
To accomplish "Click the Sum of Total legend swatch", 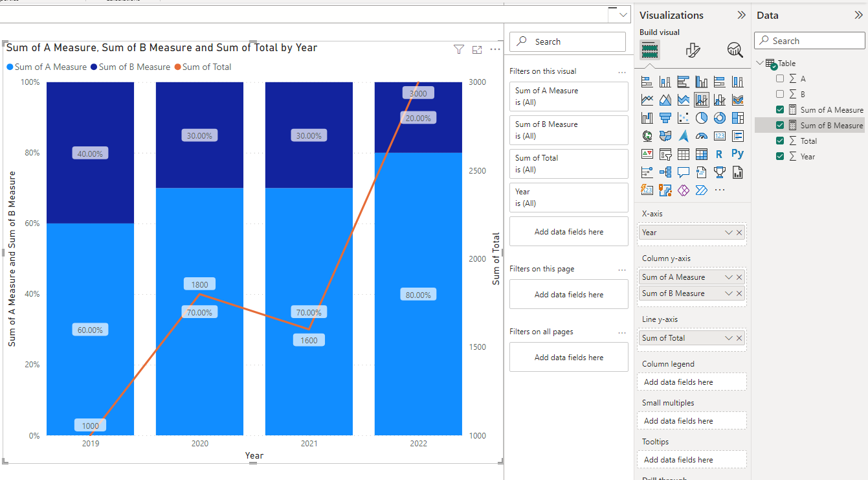I will (177, 67).
